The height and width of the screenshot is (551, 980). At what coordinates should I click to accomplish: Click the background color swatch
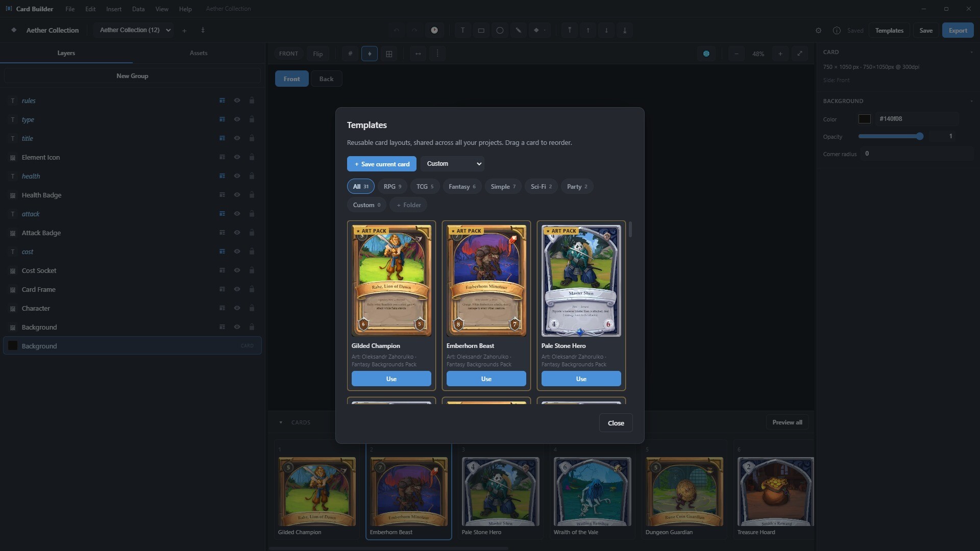pyautogui.click(x=864, y=119)
